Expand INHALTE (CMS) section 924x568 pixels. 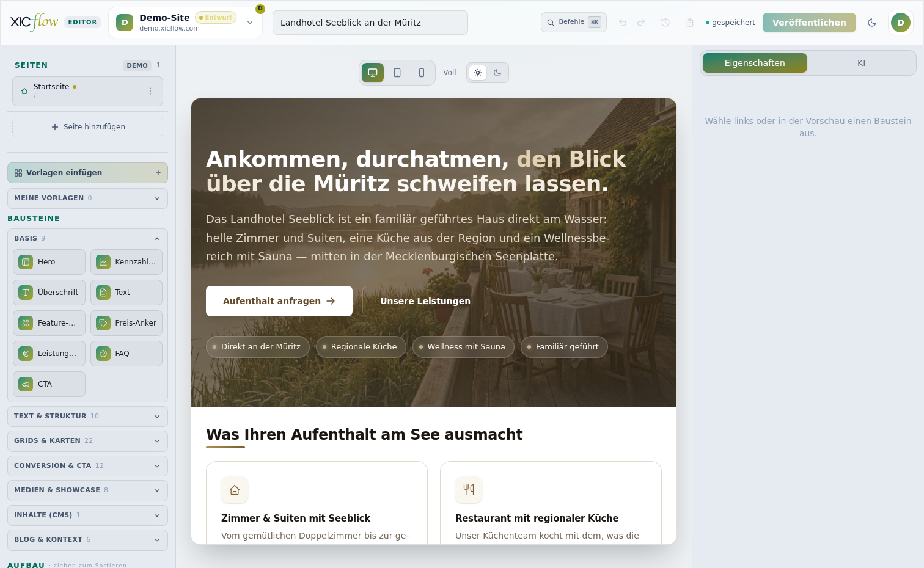point(87,515)
